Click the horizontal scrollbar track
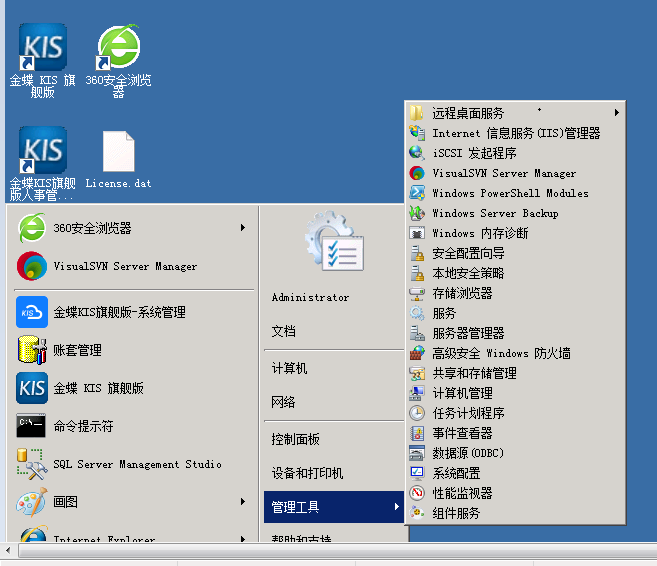Image resolution: width=657 pixels, height=566 pixels. point(337,550)
